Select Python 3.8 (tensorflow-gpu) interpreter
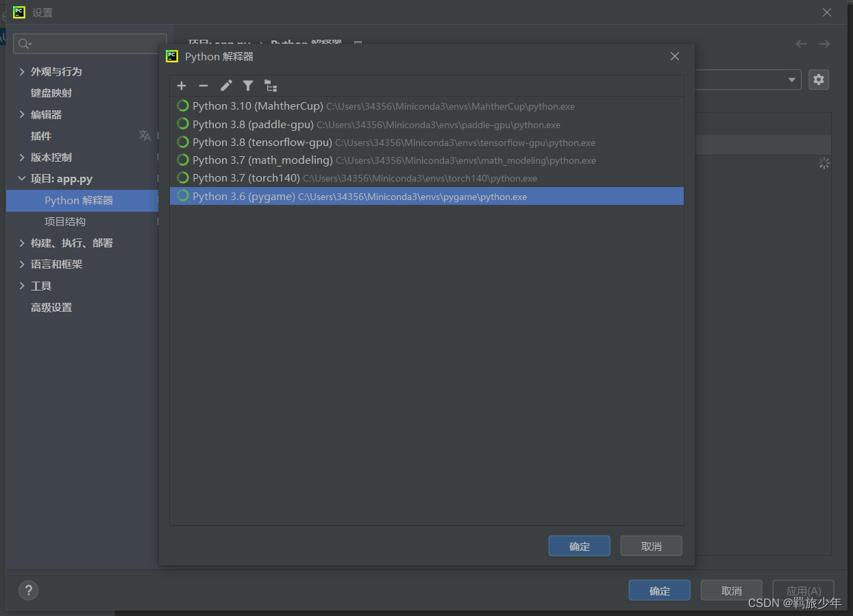Viewport: 853px width, 616px height. 427,143
